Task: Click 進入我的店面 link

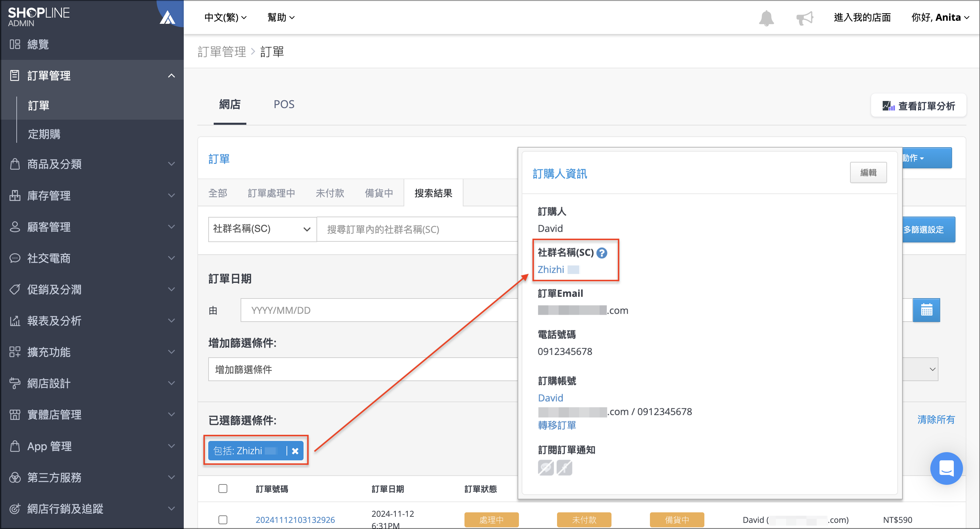Action: coord(862,17)
